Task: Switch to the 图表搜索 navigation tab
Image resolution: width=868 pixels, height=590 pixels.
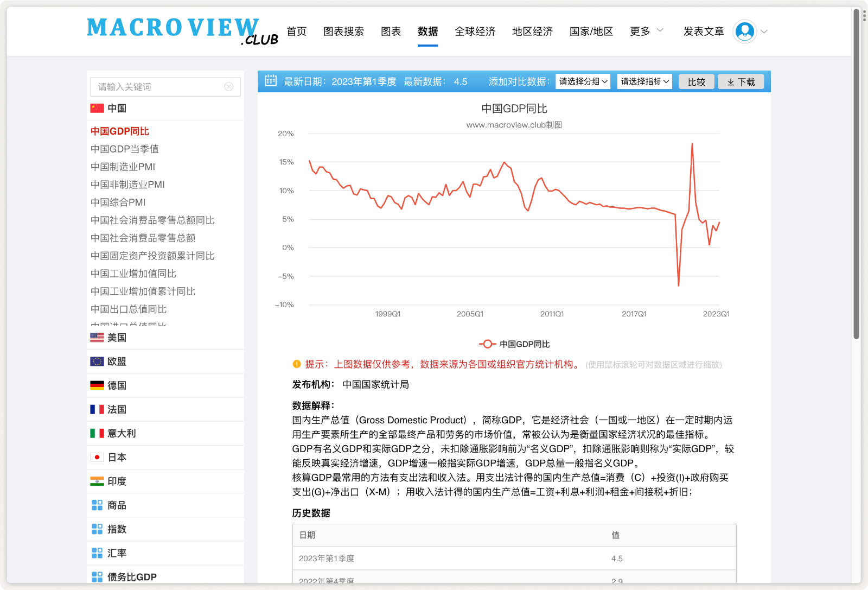Action: pyautogui.click(x=343, y=31)
